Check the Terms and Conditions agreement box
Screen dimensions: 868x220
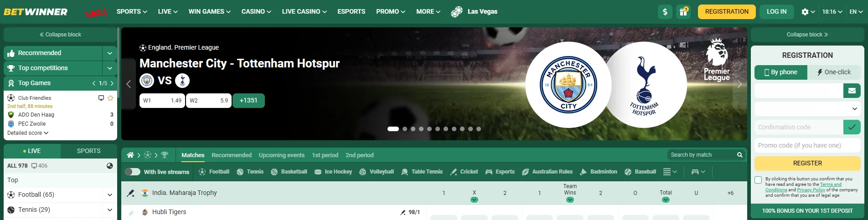[x=758, y=180]
